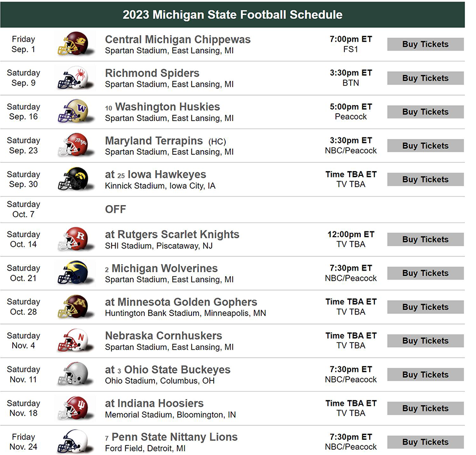
Task: Buy tickets for the Penn State game
Action: click(x=425, y=442)
